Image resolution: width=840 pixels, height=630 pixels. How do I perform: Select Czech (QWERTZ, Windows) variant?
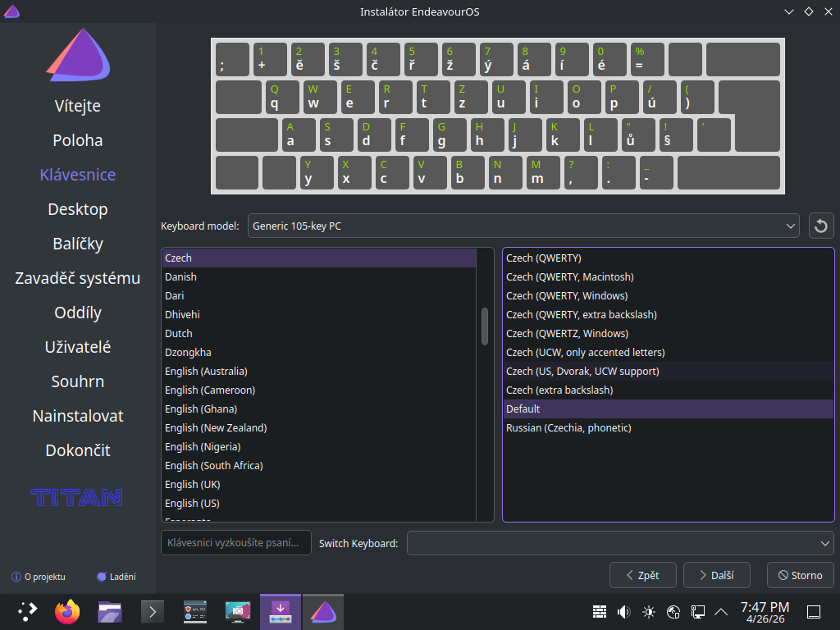click(567, 334)
